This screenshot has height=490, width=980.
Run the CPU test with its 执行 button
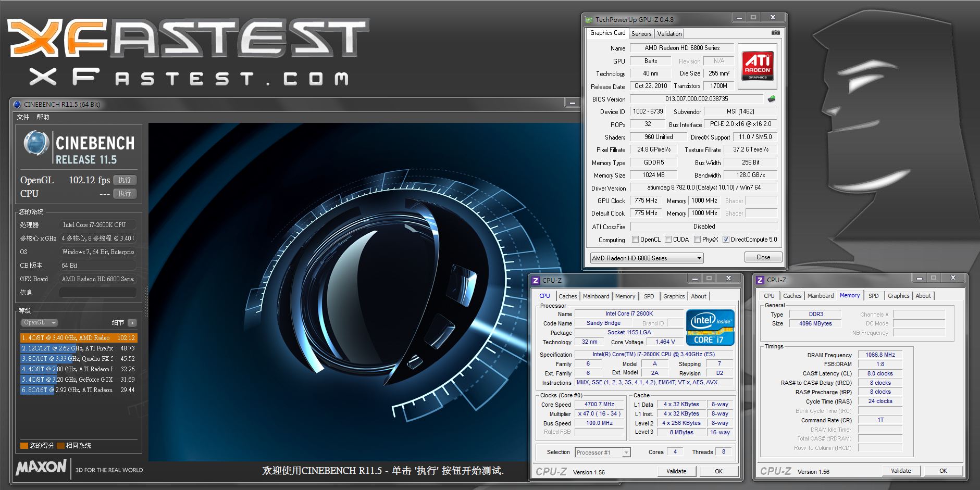125,194
